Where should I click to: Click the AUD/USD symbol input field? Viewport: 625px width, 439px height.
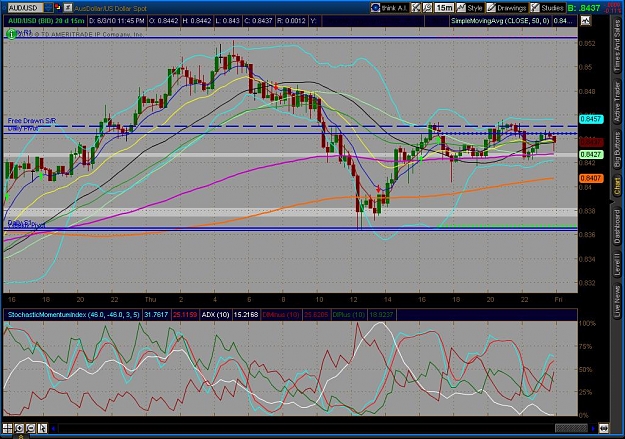[25, 8]
